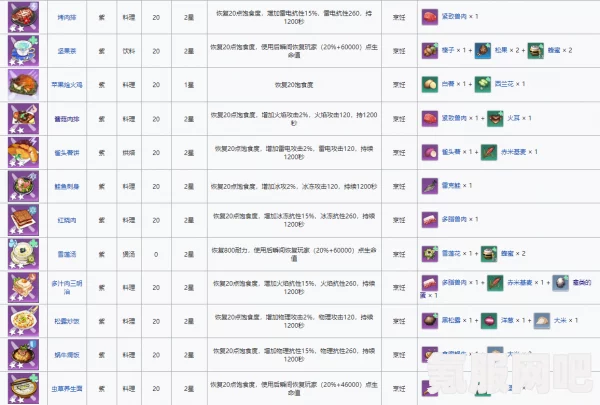Click the truffle fried rice dish icon
Viewport: 600px width, 405px height.
pyautogui.click(x=23, y=321)
